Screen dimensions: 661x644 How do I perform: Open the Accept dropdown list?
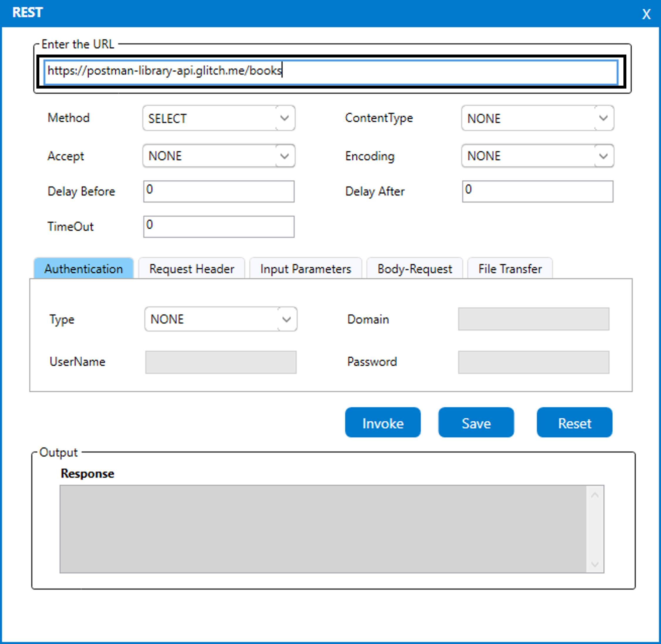[x=219, y=156]
